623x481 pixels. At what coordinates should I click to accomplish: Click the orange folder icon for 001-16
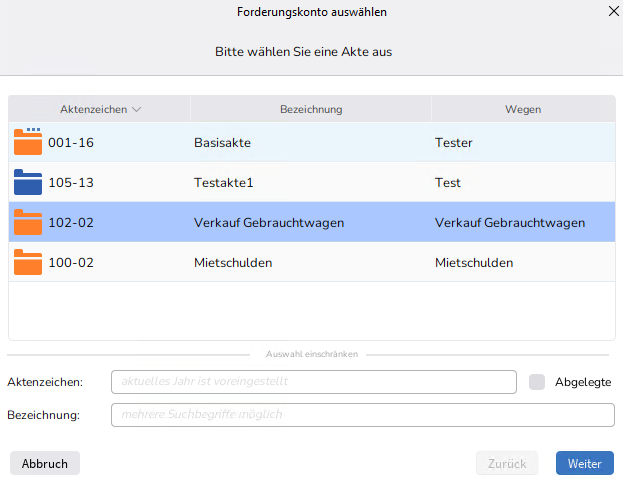28,142
